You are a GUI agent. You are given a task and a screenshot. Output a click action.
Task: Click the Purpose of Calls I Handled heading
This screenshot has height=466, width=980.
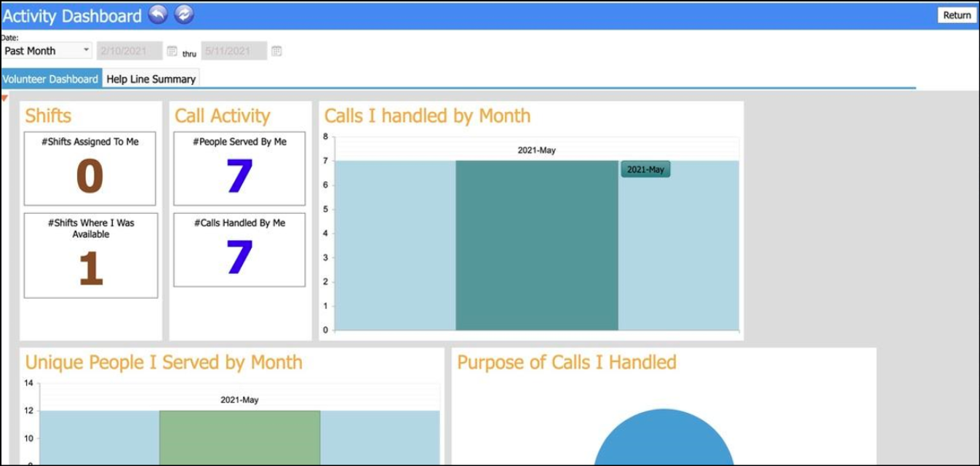(x=567, y=362)
